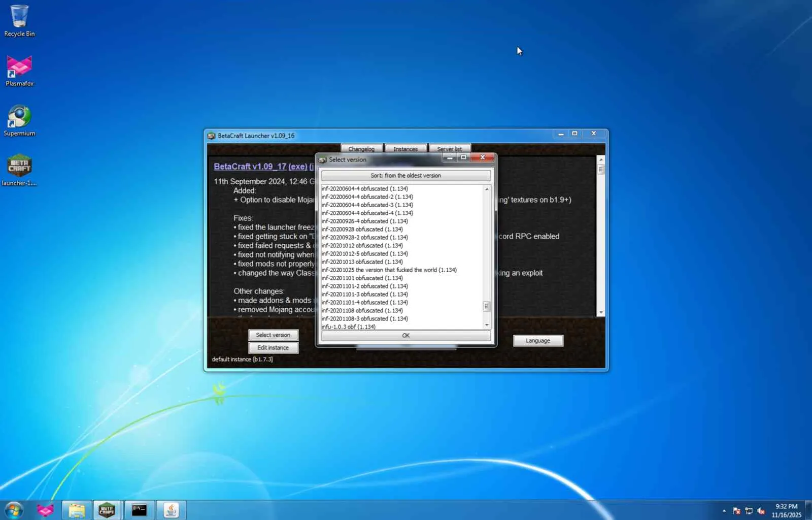Switch to the command prompt taskbar item
This screenshot has height=520, width=812.
tap(139, 510)
